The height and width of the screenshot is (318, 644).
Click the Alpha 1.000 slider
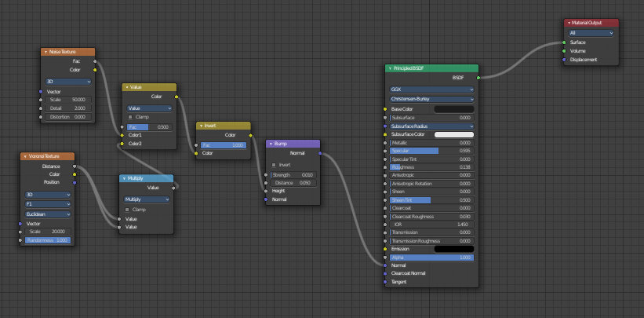click(431, 258)
